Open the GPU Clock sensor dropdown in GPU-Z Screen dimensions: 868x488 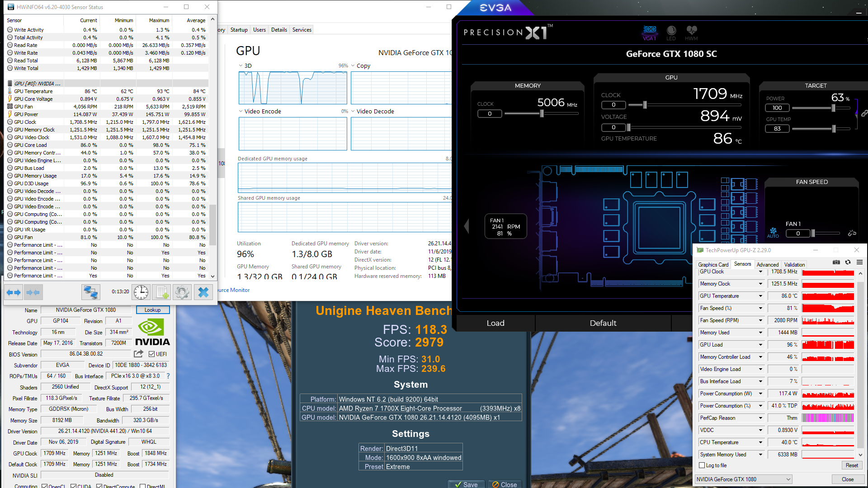[x=760, y=272]
